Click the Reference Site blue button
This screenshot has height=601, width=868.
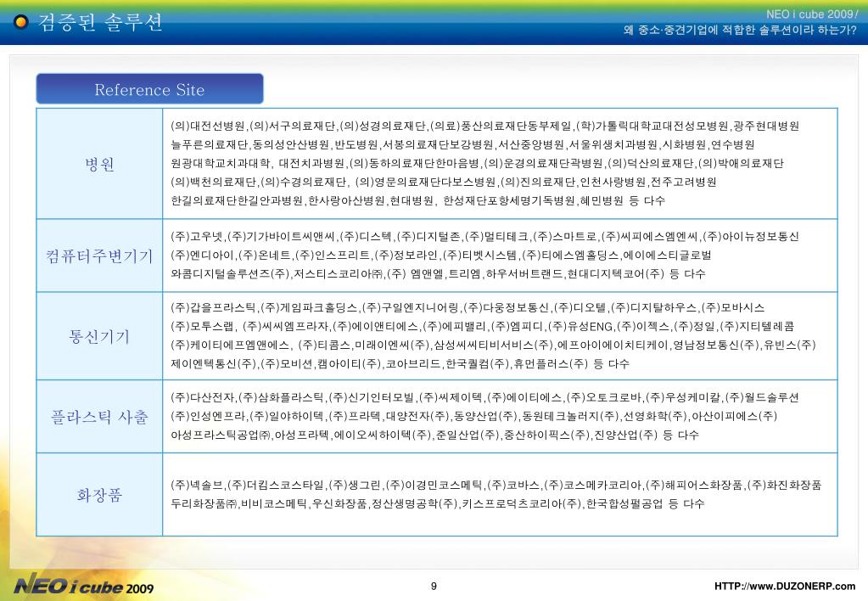pyautogui.click(x=149, y=88)
